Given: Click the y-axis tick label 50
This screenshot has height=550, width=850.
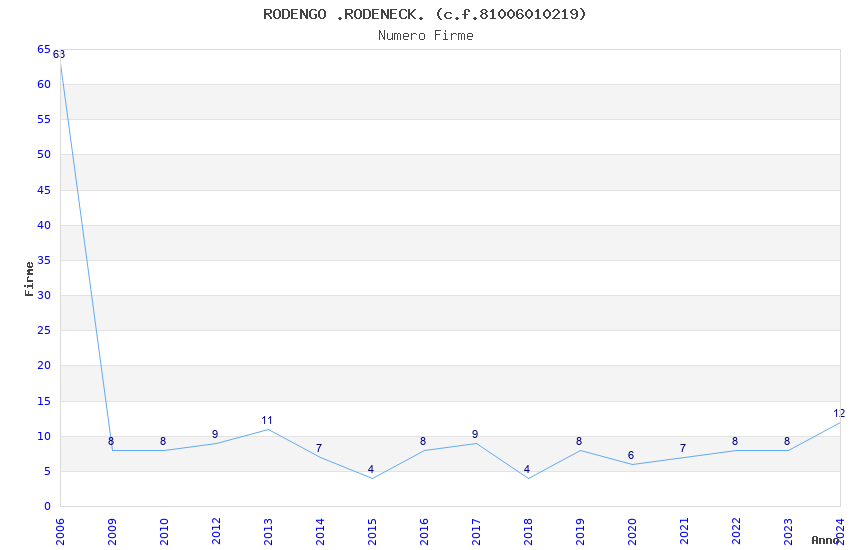Looking at the screenshot, I should pyautogui.click(x=44, y=154).
